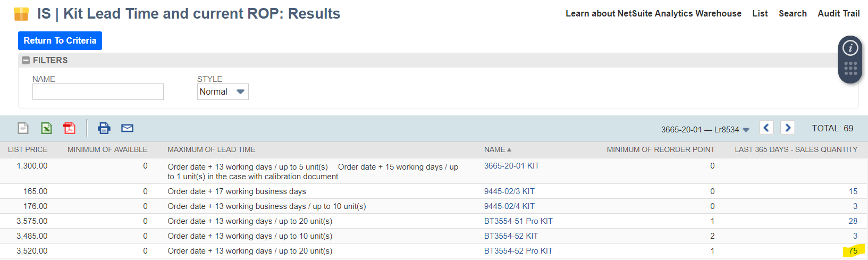Collapse the FILTERS section
Image resolution: width=868 pixels, height=260 pixels.
tap(26, 61)
